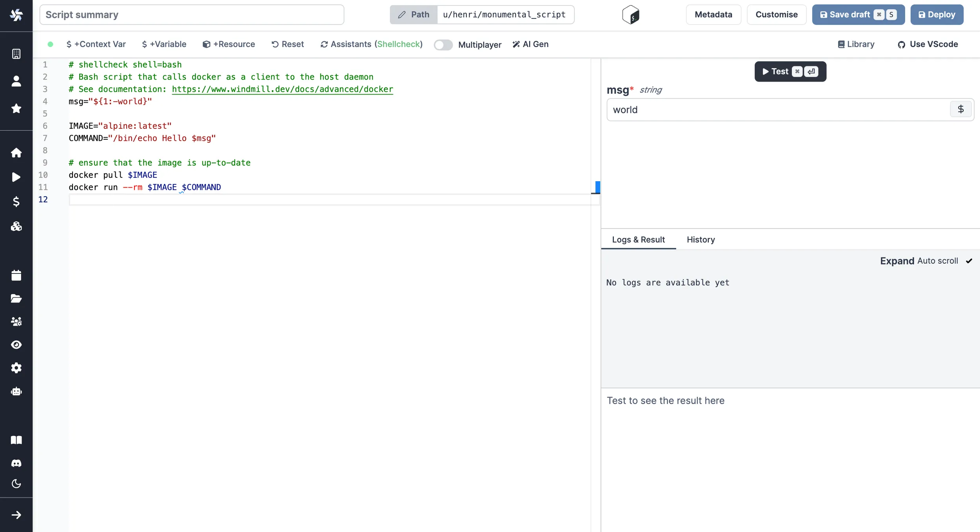Switch to dark mode with moon icon
Screen dimensions: 980x532
[16, 484]
